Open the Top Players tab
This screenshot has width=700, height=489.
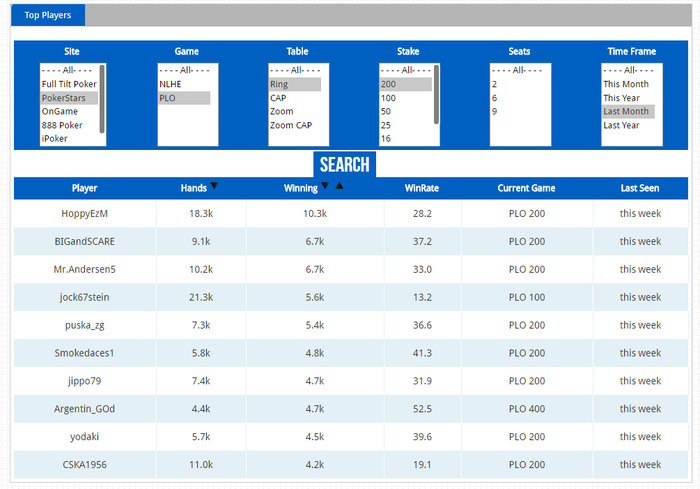coord(48,15)
